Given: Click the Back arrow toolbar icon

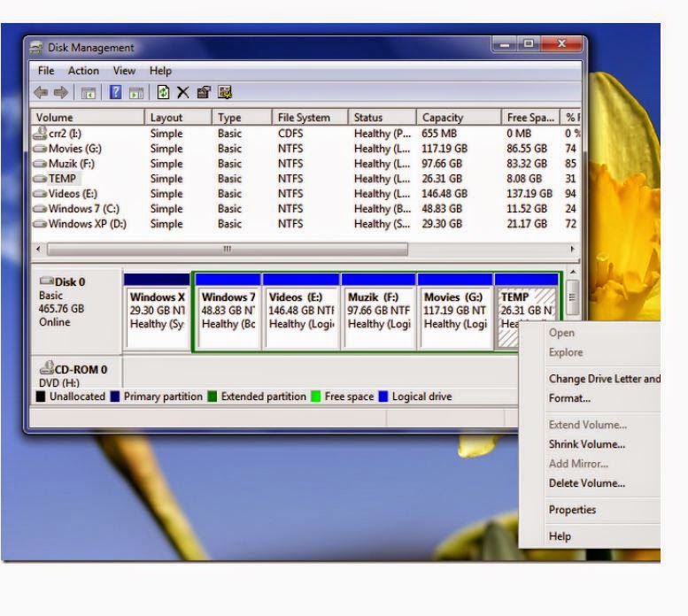Looking at the screenshot, I should pos(41,93).
